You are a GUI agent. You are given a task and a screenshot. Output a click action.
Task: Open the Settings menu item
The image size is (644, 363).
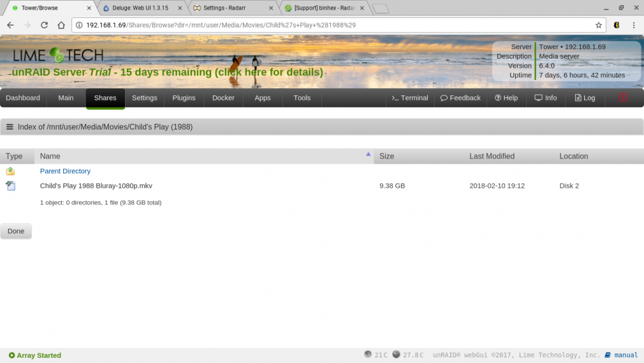[144, 98]
